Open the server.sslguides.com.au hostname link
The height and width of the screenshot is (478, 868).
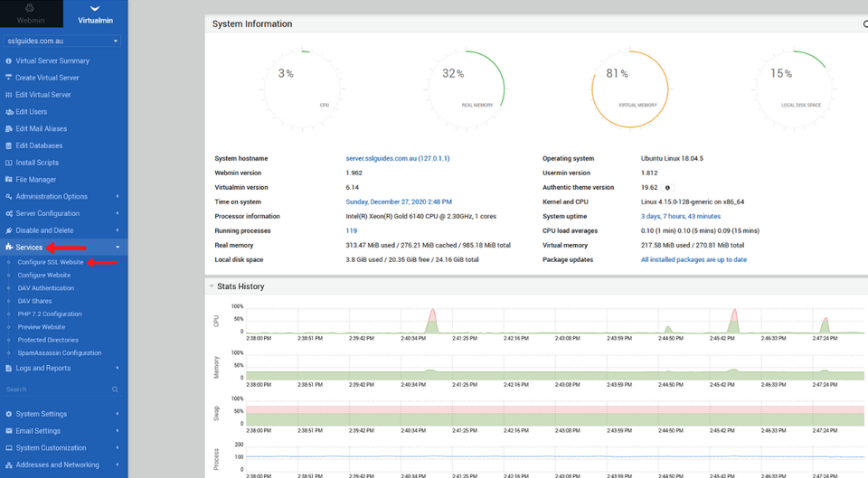tap(397, 158)
